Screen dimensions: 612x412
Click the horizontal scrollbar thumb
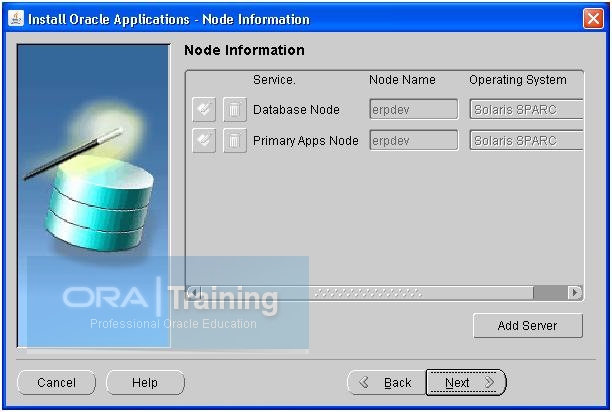tap(367, 292)
